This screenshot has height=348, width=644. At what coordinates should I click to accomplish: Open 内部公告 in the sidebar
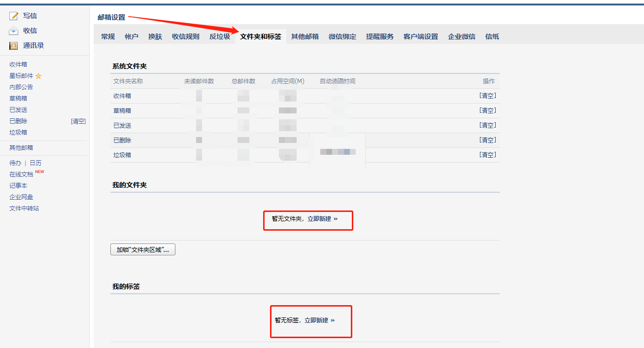click(x=21, y=87)
